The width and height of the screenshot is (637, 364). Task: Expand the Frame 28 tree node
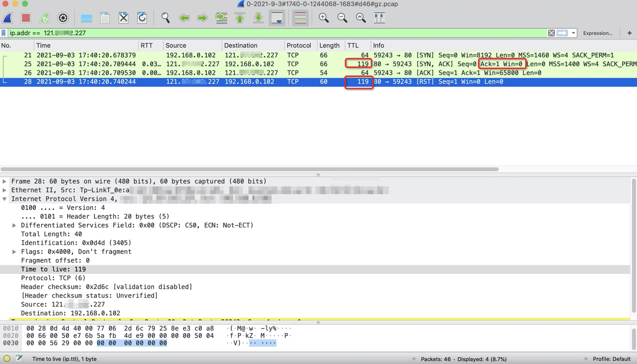click(x=5, y=181)
